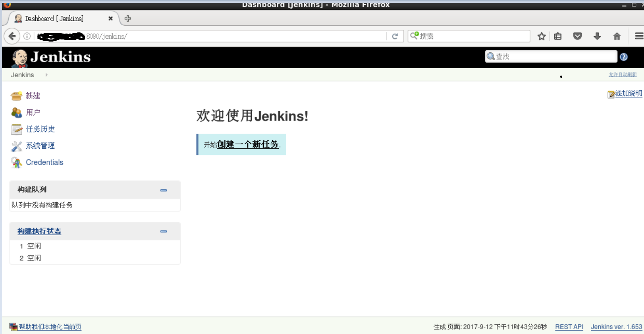Click the Jenkins butler logo icon
The image size is (644, 334).
coord(19,58)
